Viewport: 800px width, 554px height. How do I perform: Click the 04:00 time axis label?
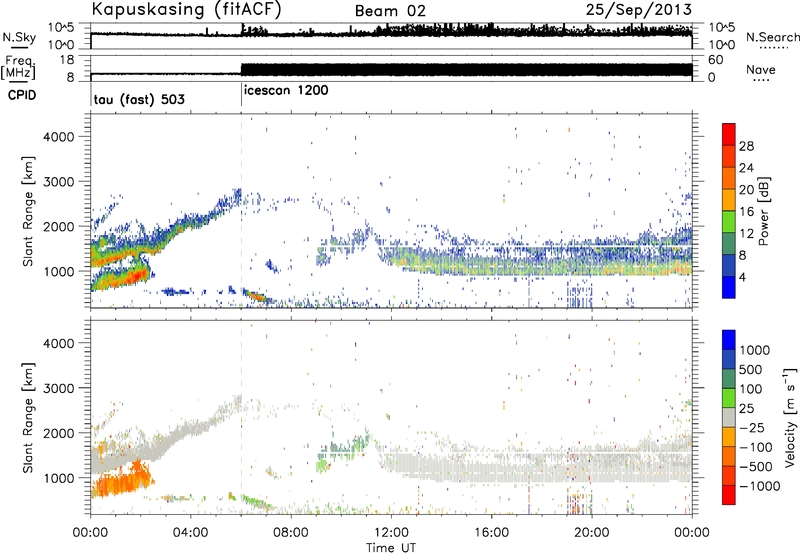coord(190,533)
